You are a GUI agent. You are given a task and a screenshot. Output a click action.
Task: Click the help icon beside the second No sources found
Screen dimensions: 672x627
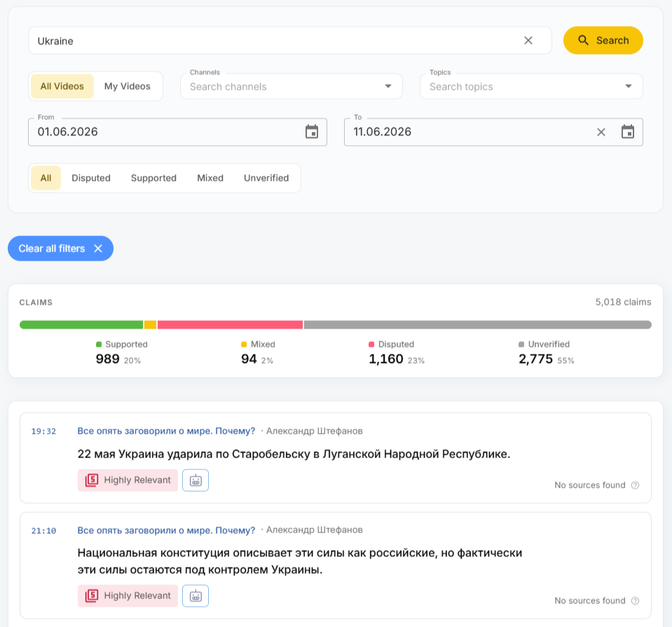(635, 601)
